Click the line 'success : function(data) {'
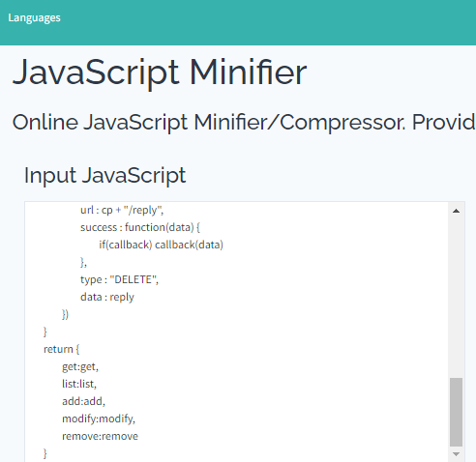 [140, 228]
